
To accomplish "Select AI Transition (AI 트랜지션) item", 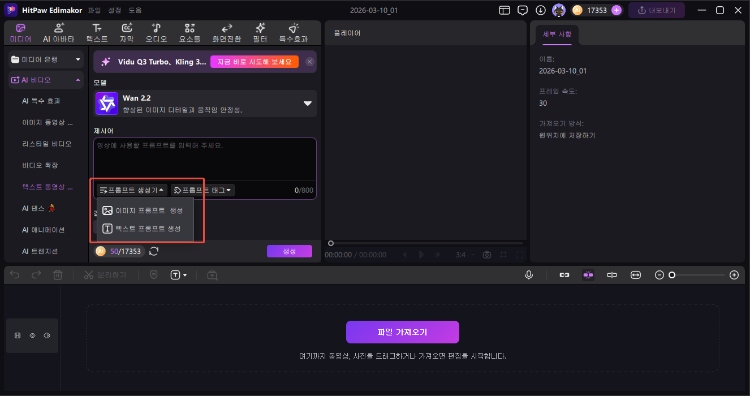I will click(x=41, y=251).
